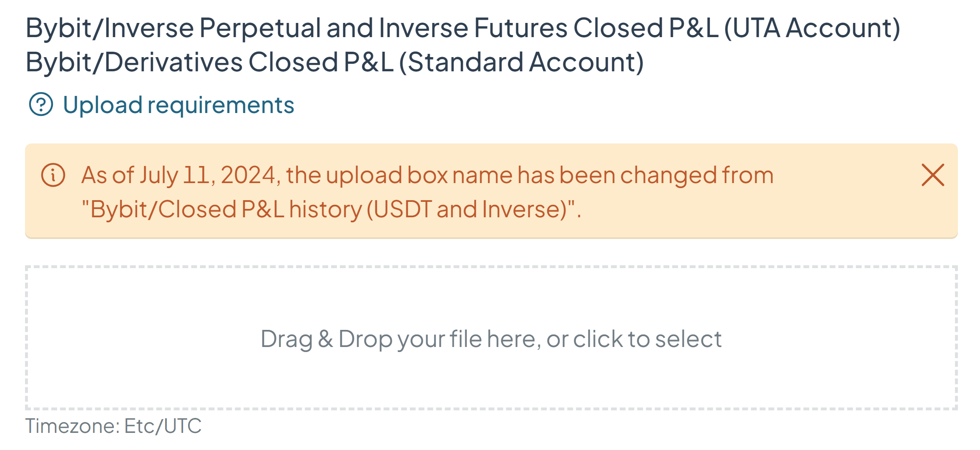980x450 pixels.
Task: Open the Upload requirements link
Action: pos(178,105)
